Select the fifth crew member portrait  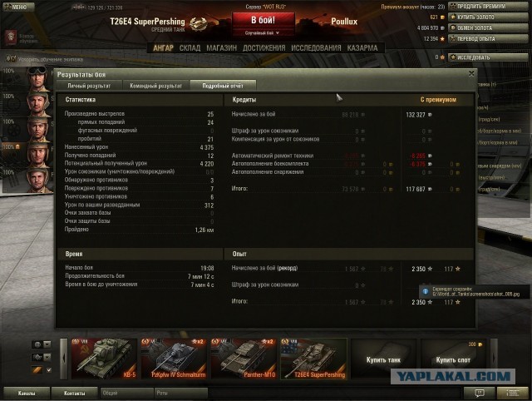pos(37,181)
